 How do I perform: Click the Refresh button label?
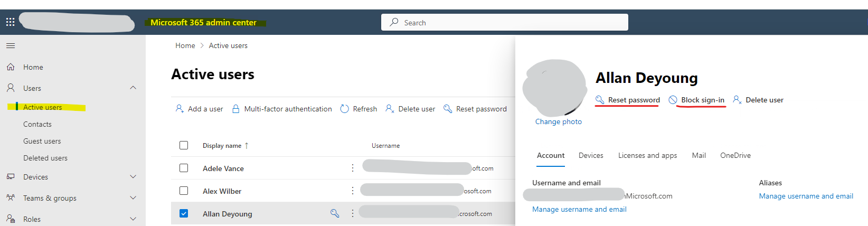click(x=365, y=109)
